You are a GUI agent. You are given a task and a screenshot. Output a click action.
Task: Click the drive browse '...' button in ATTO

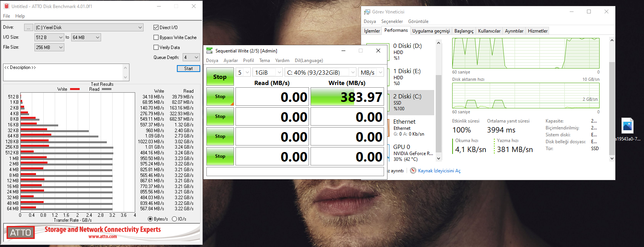pyautogui.click(x=29, y=27)
